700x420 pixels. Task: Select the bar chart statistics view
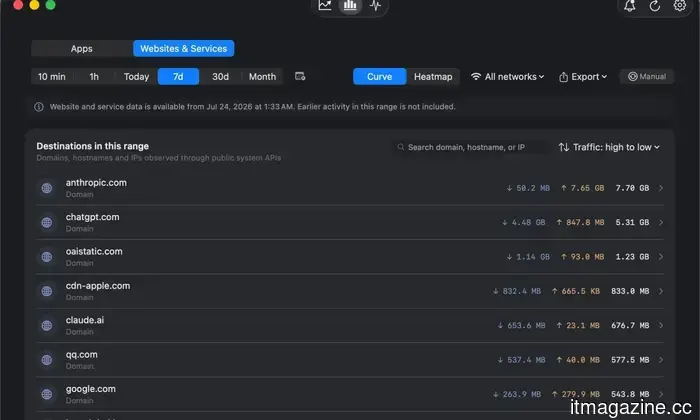click(x=350, y=5)
